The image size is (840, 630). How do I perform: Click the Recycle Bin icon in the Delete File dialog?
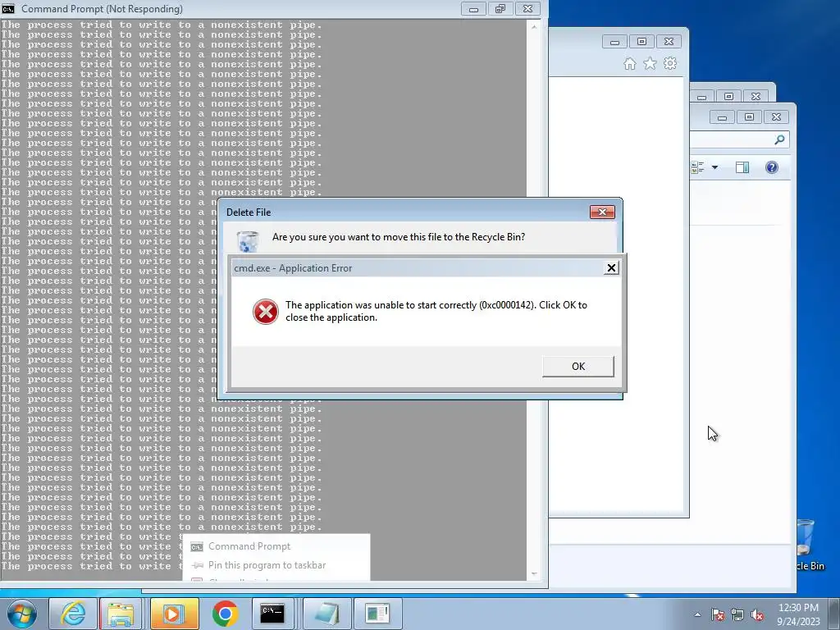[248, 241]
